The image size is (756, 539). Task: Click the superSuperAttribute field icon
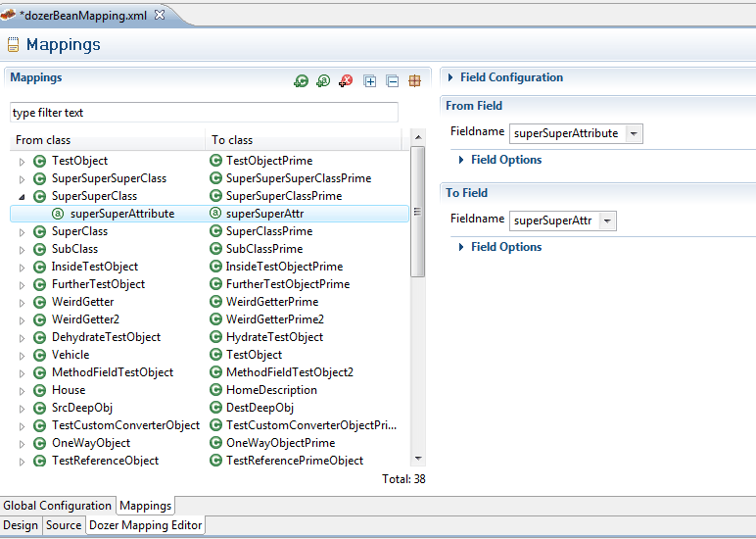58,214
